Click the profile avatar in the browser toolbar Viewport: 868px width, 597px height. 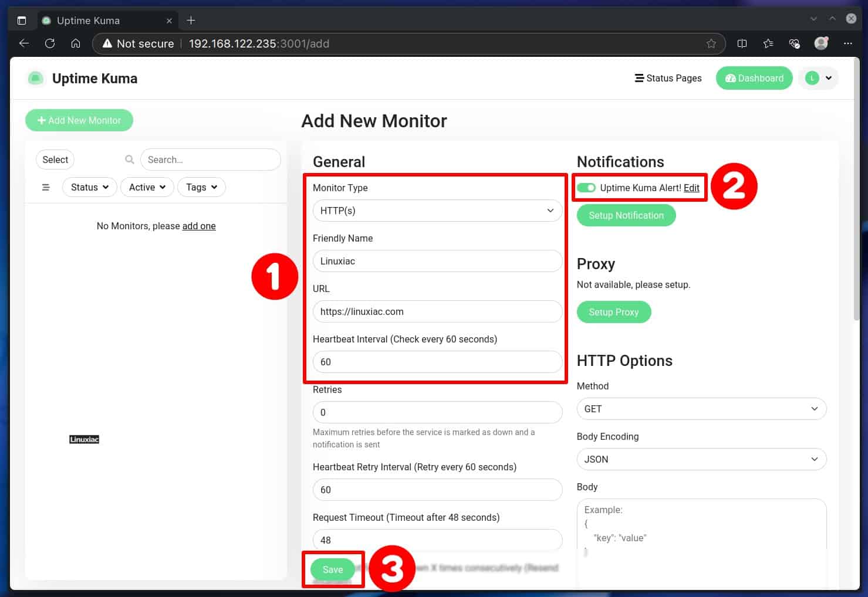click(x=820, y=43)
